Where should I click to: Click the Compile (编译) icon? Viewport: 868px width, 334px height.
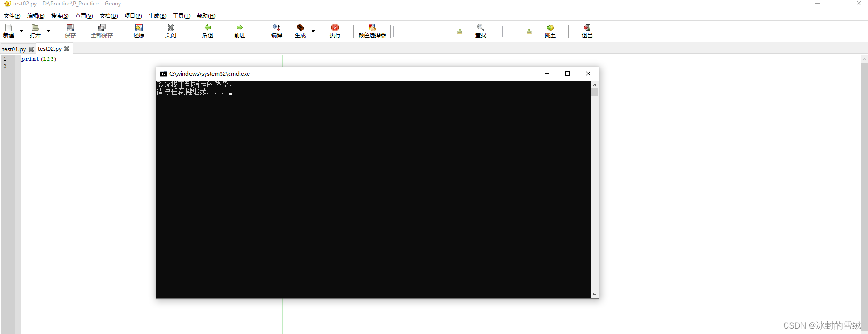click(x=277, y=28)
